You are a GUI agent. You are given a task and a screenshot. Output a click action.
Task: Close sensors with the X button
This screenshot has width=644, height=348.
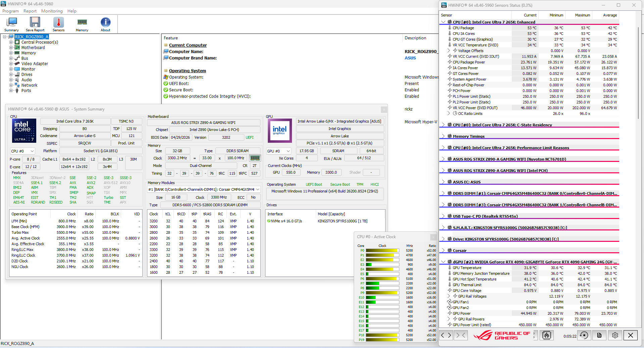(x=631, y=335)
